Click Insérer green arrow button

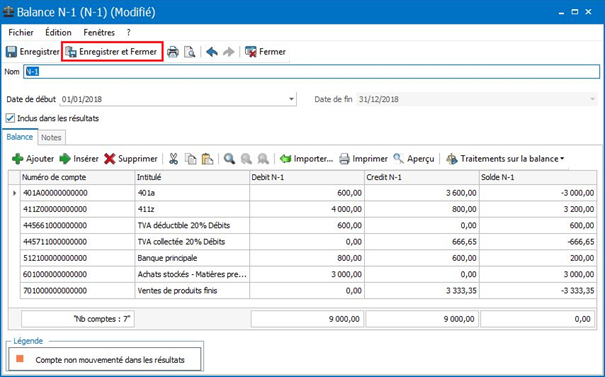79,159
